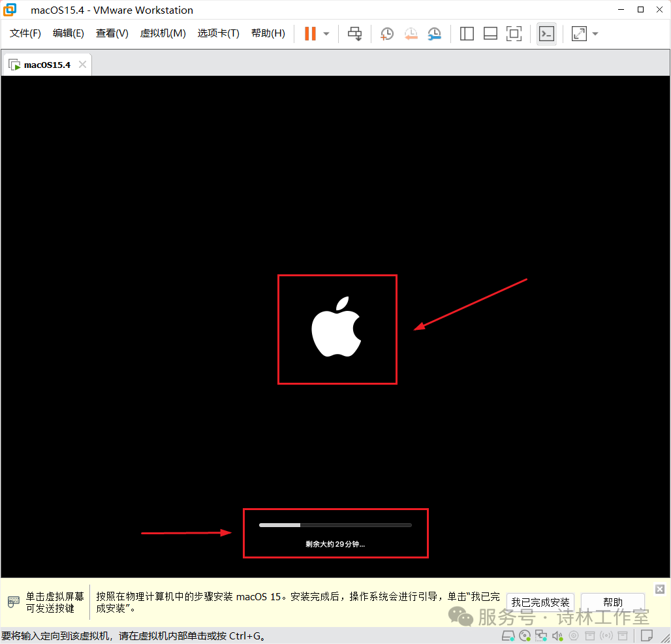Expand the stretch display dropdown arrow
The height and width of the screenshot is (644, 671).
pos(595,33)
